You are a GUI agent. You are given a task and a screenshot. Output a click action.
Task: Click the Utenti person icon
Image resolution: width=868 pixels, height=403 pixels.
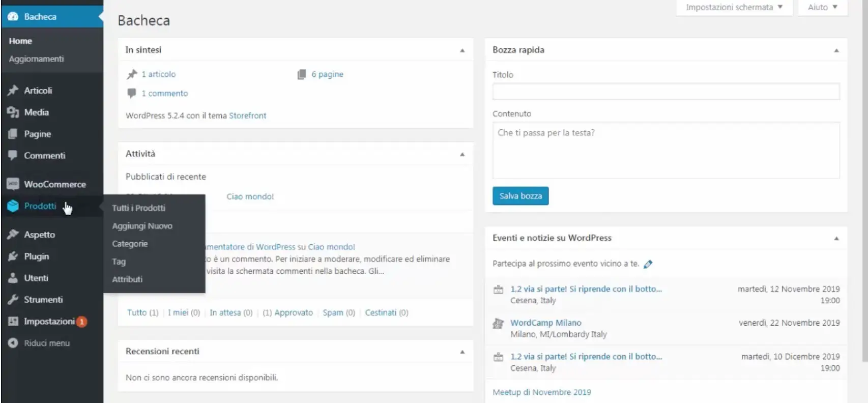tap(13, 278)
